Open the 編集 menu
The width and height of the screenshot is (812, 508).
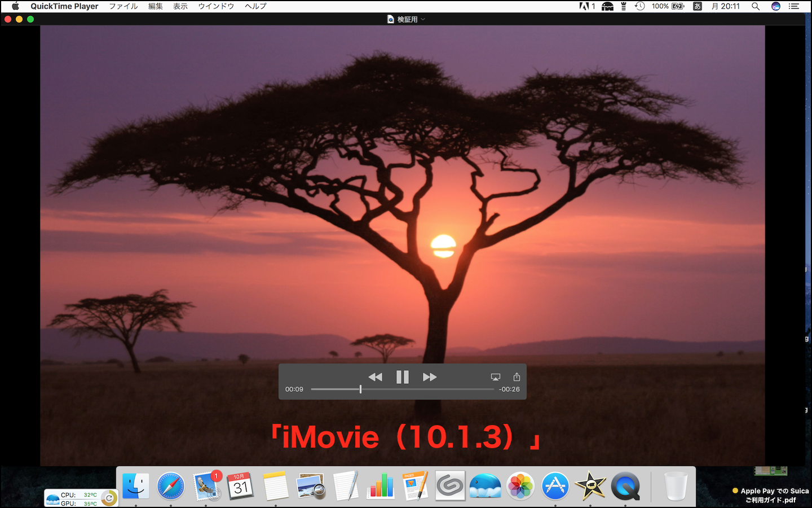(156, 6)
